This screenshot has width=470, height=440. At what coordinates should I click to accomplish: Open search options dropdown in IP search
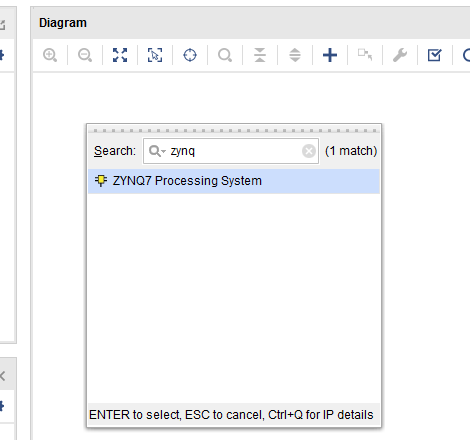click(x=157, y=151)
